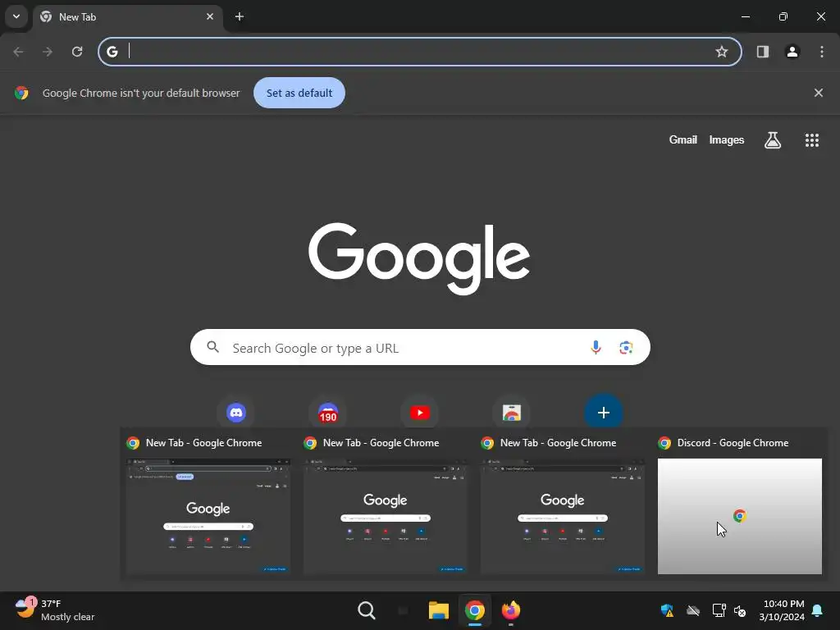Start voice search with microphone
This screenshot has width=840, height=630.
pos(596,348)
